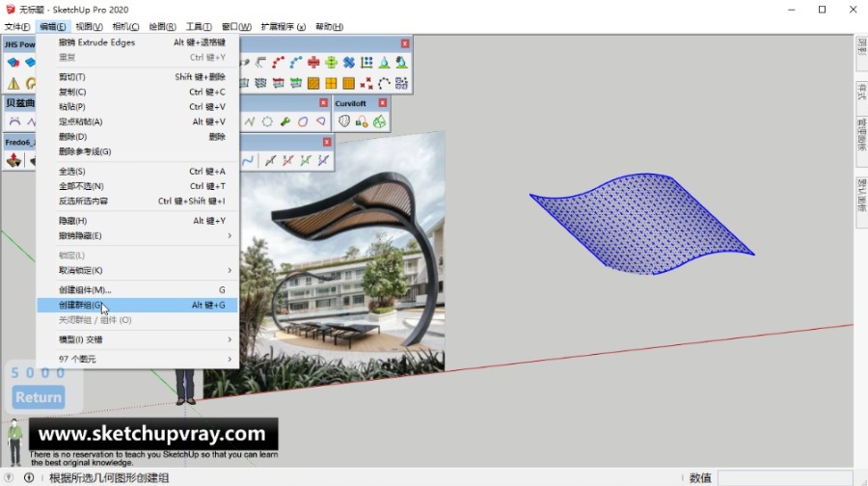Viewport: 868px width, 486px height.
Task: Choose 复制(C) in the Edit menu
Action: pos(137,92)
